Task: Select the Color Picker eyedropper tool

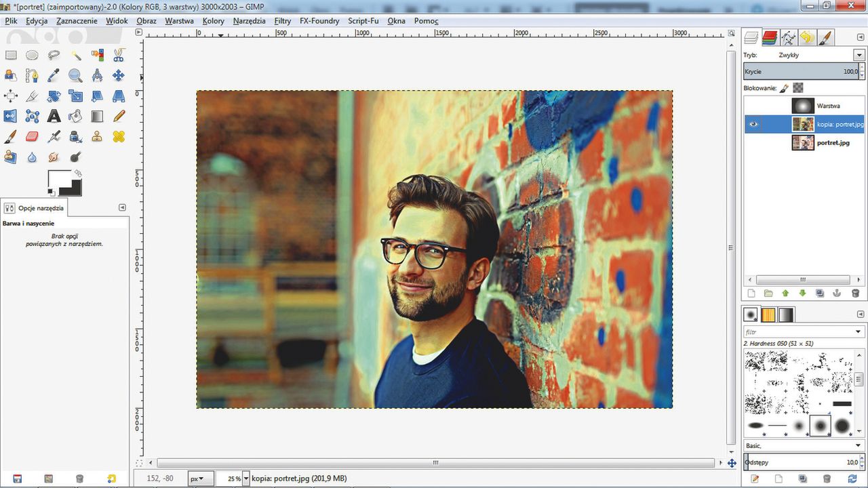Action: [54, 75]
